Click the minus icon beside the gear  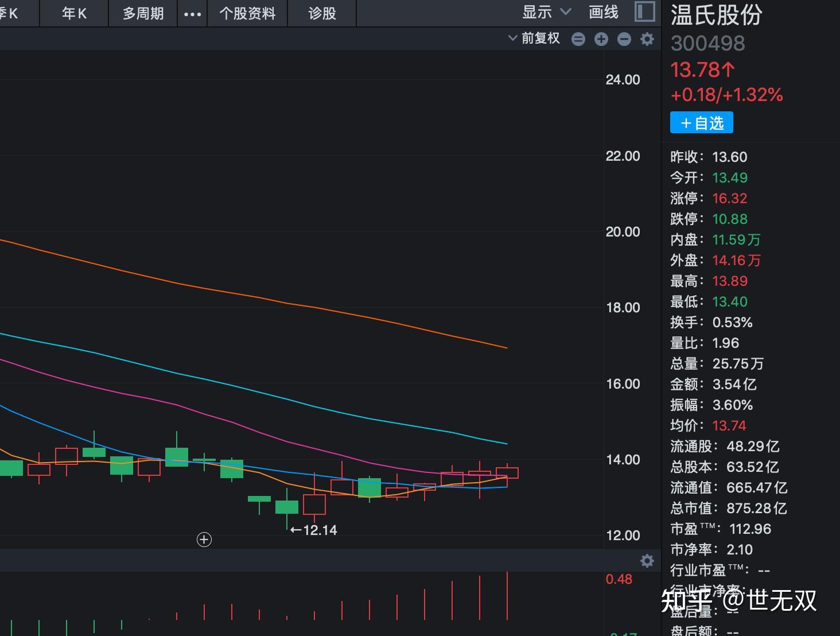624,39
